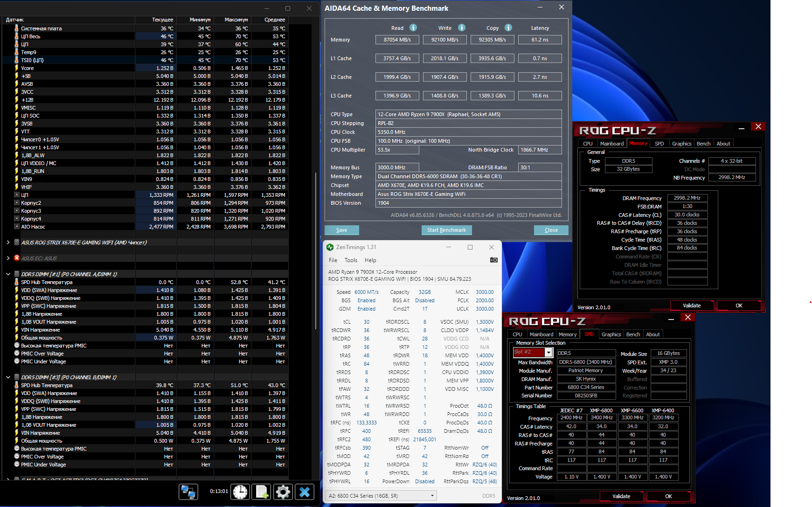Click the Start Benchmark button
This screenshot has height=507, width=812.
446,230
